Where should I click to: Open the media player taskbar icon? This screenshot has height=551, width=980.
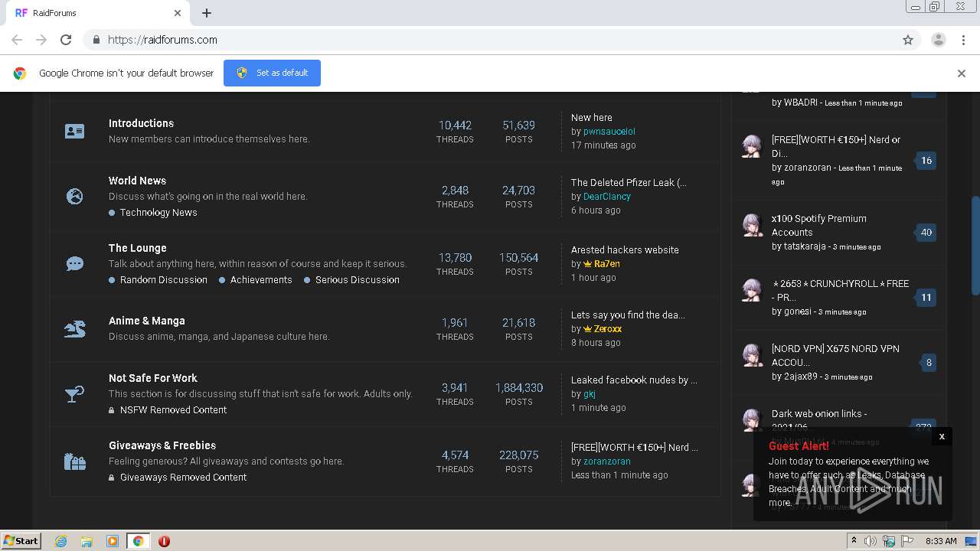(x=113, y=541)
